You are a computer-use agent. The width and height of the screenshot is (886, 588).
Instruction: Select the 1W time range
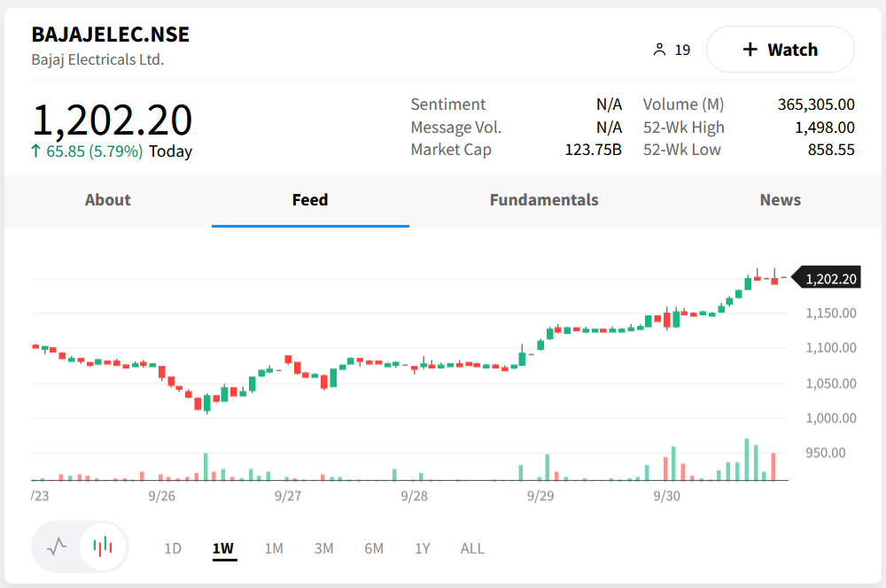click(x=223, y=548)
